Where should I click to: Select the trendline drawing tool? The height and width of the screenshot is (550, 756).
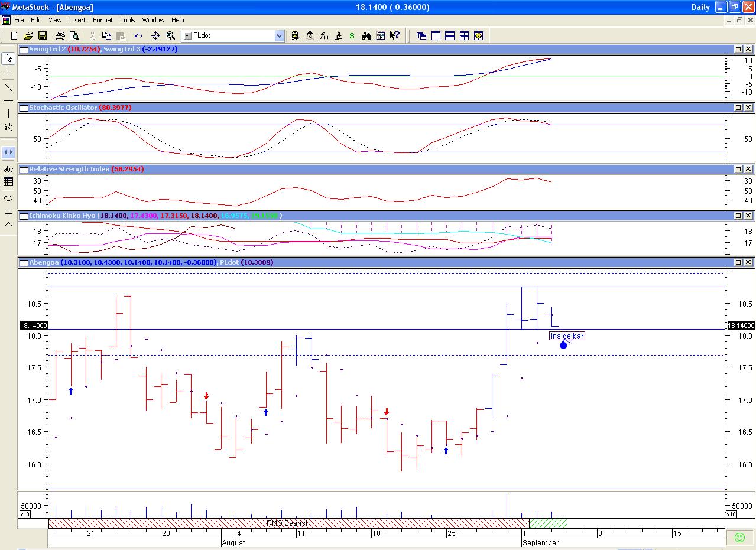[8, 87]
